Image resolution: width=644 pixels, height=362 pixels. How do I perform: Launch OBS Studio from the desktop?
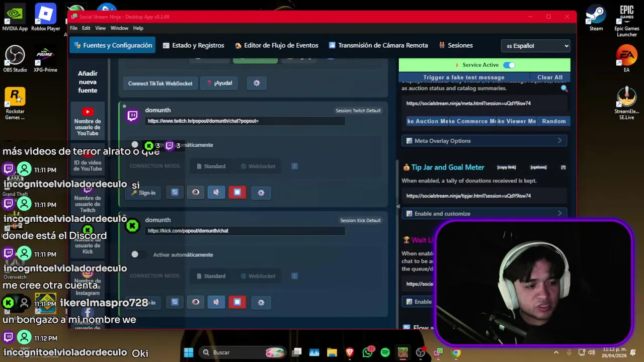pyautogui.click(x=15, y=59)
